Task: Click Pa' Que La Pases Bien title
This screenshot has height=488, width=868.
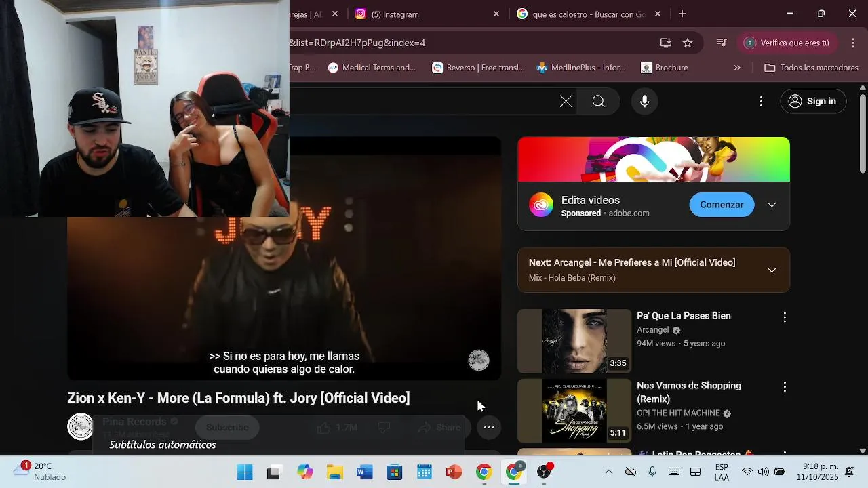Action: [684, 316]
